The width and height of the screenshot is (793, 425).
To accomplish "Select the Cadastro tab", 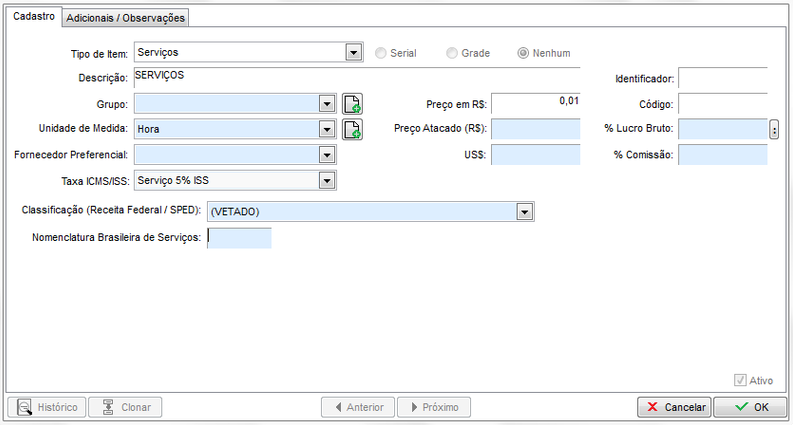I will point(33,17).
